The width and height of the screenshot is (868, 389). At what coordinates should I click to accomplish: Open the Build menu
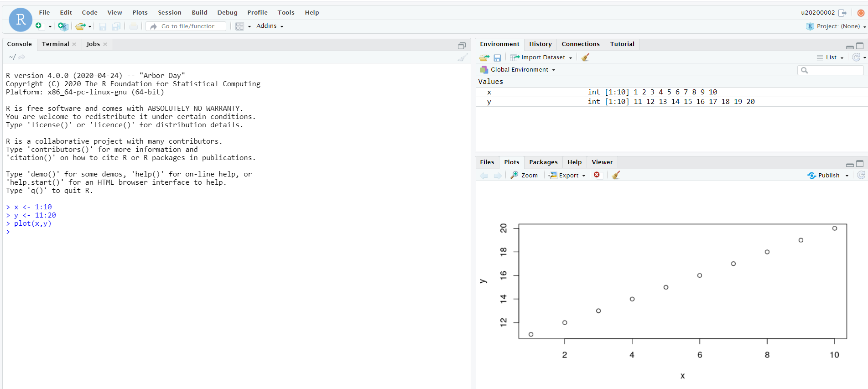[x=199, y=12]
